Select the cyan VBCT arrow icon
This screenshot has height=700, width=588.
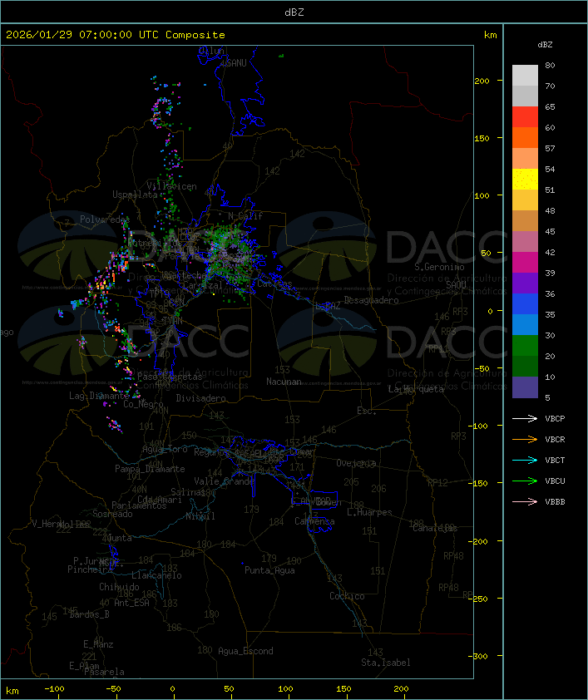525,461
